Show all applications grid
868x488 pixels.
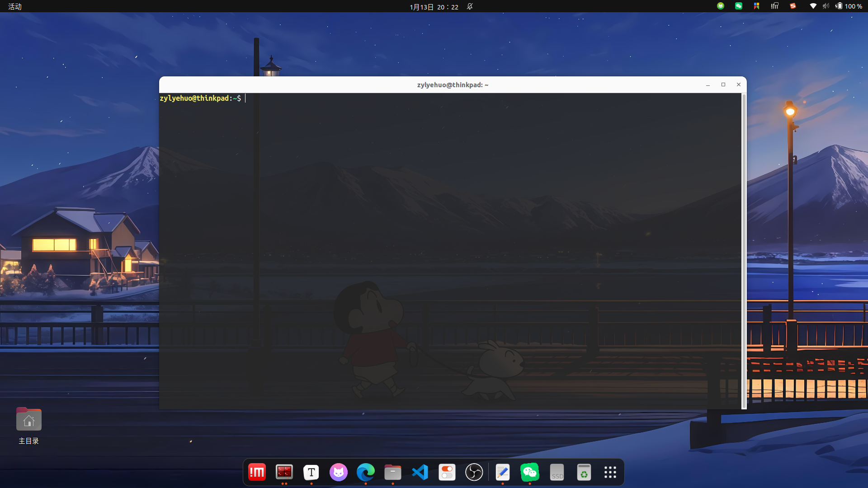[610, 473]
